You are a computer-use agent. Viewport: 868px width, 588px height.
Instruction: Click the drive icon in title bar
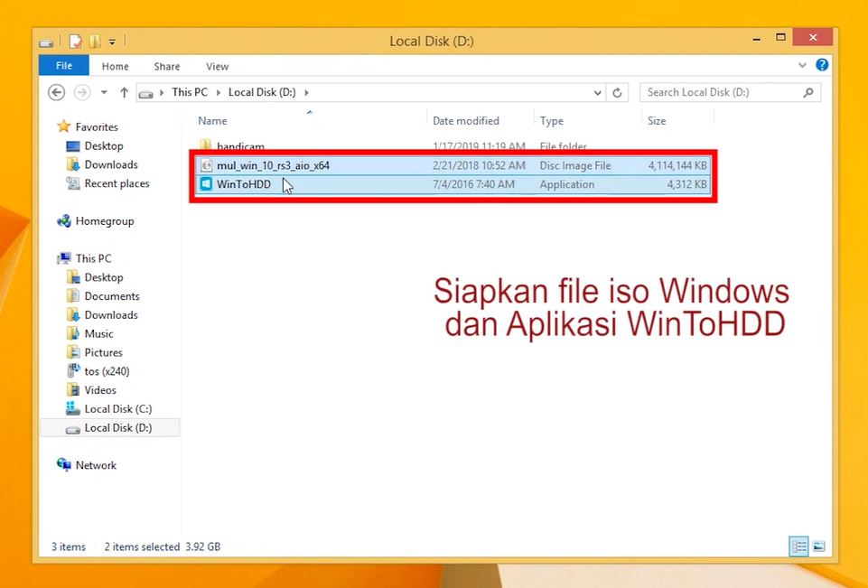(46, 42)
